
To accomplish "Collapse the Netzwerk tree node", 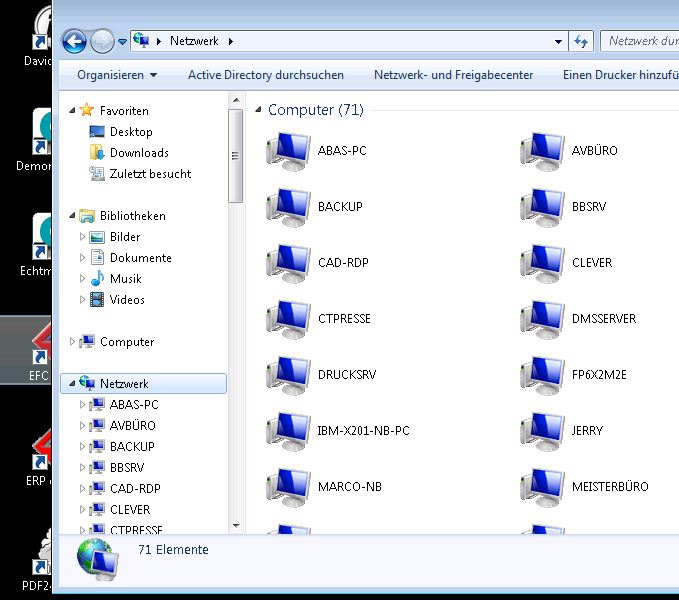I will coord(72,384).
